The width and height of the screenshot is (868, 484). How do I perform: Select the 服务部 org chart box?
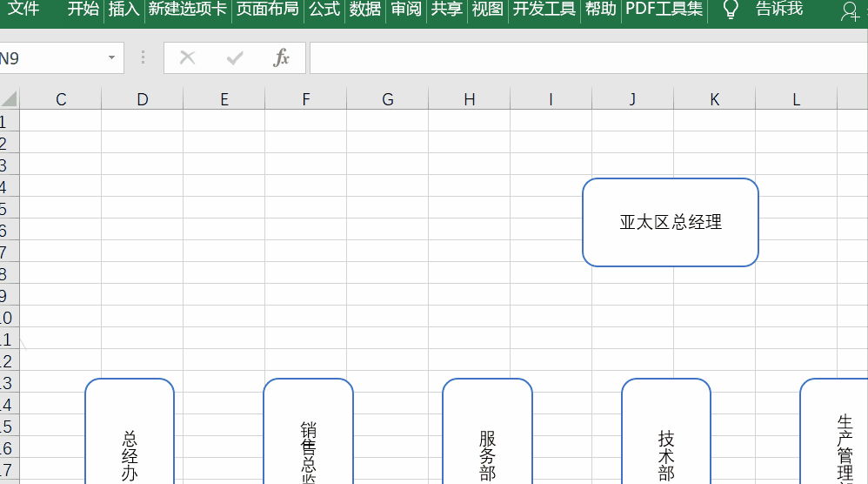tap(487, 432)
